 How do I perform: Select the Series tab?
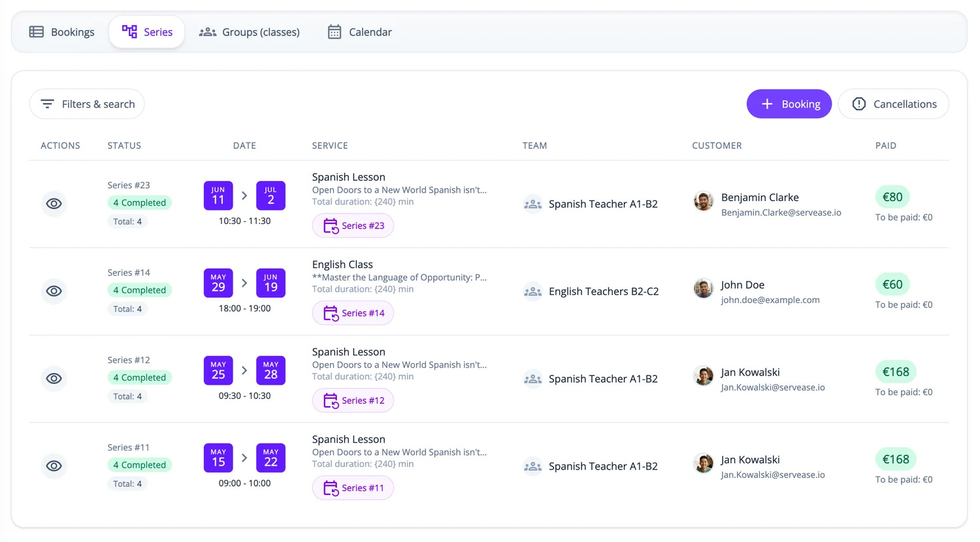click(x=147, y=32)
